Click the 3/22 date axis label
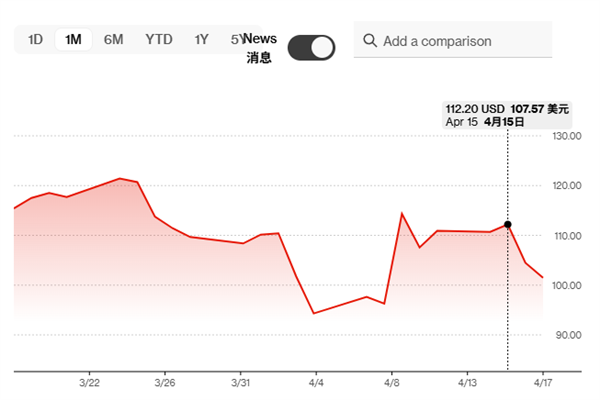 click(89, 383)
